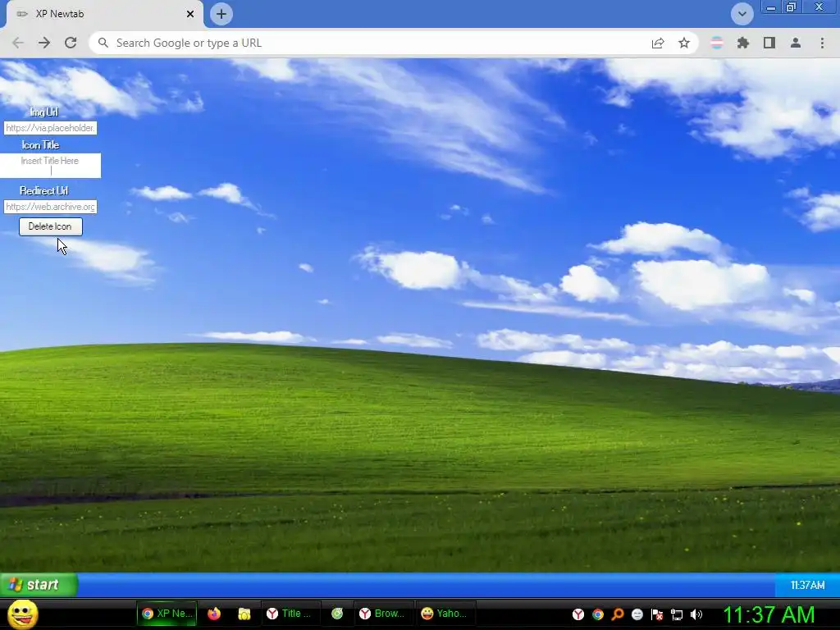The image size is (840, 630).
Task: Click the green 11:37 AM system clock
Action: click(x=769, y=614)
